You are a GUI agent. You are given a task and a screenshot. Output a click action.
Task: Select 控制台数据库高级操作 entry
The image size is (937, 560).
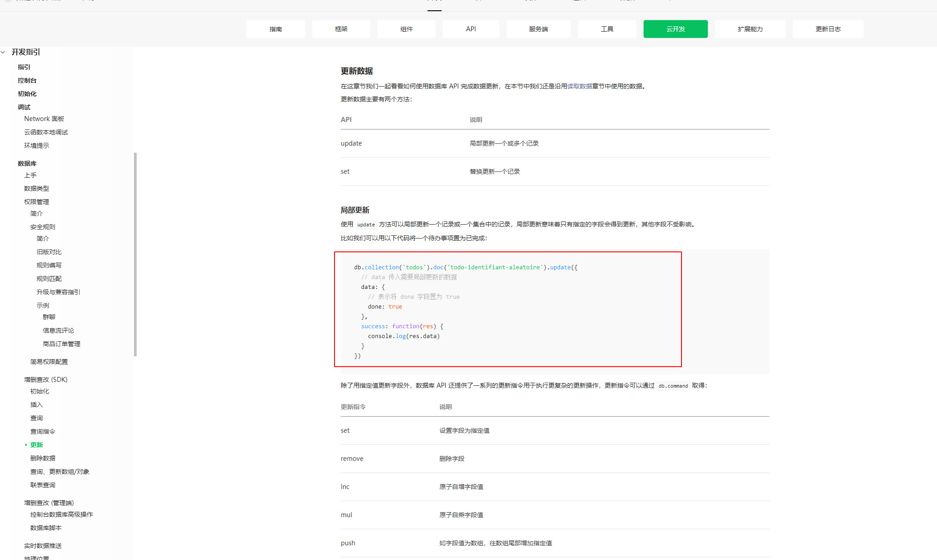[61, 514]
